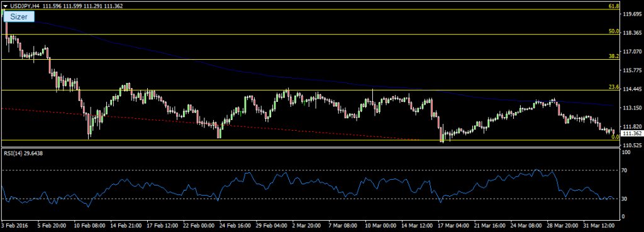Image resolution: width=644 pixels, height=232 pixels.
Task: Click the 61.8 Fibonacci level label
Action: [x=614, y=6]
